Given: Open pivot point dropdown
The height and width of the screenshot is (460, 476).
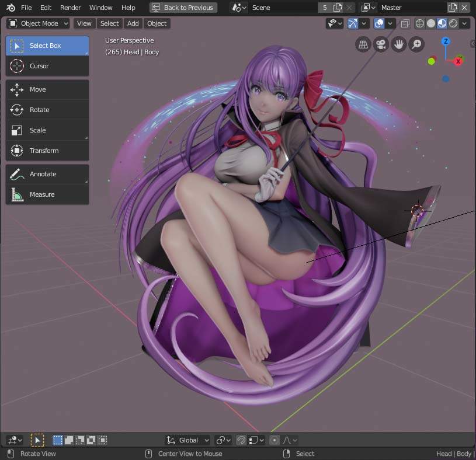Looking at the screenshot, I should 224,440.
